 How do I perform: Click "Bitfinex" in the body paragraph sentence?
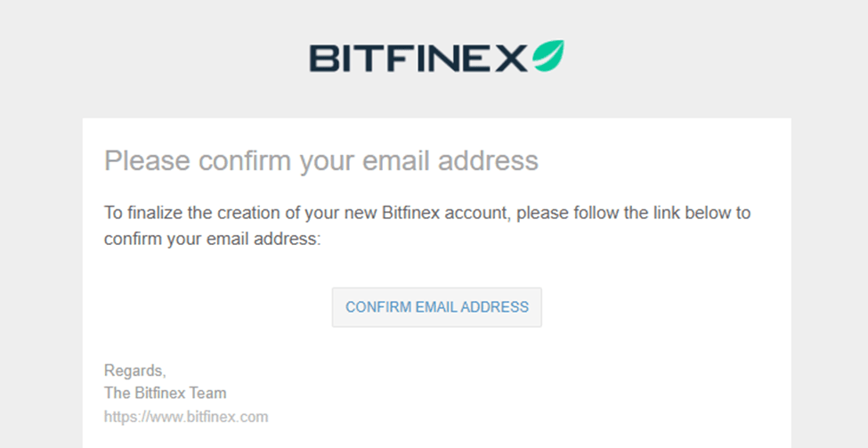coord(411,214)
